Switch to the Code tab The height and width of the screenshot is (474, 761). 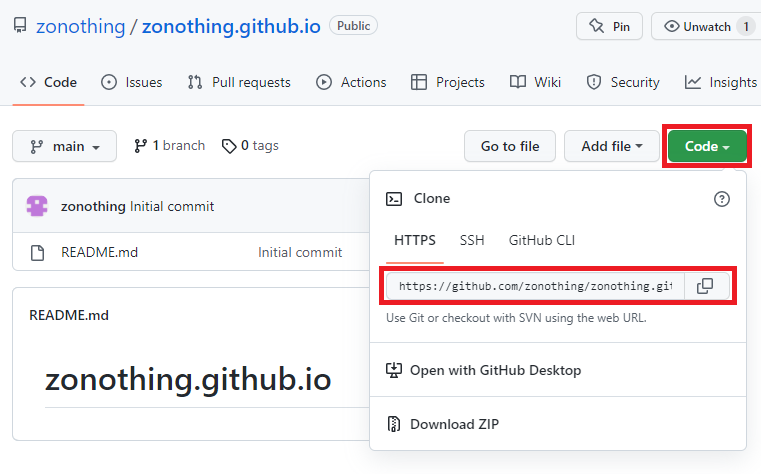point(48,82)
